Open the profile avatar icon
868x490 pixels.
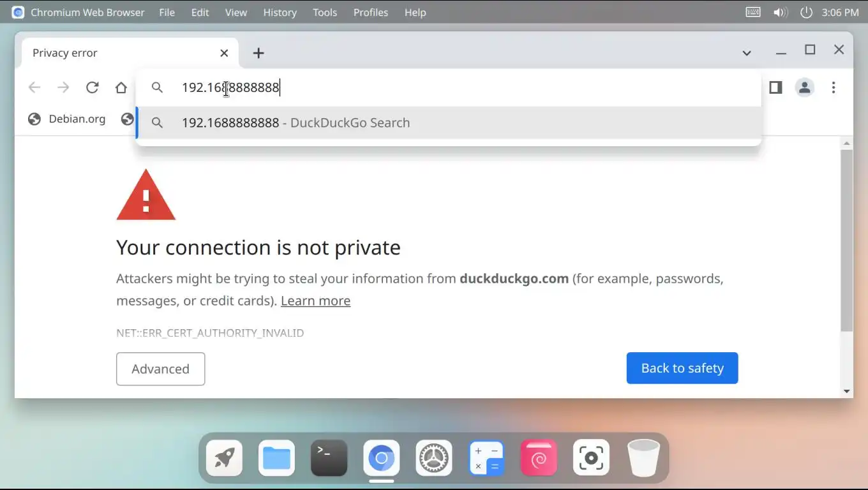tap(805, 87)
